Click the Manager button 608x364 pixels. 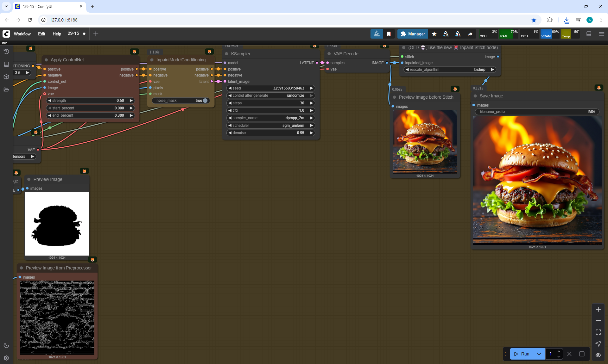[413, 34]
